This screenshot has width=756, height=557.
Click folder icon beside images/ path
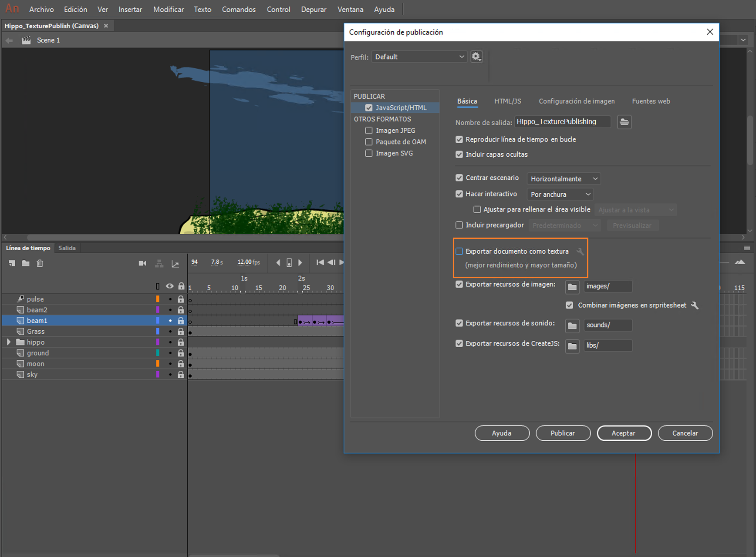point(572,287)
